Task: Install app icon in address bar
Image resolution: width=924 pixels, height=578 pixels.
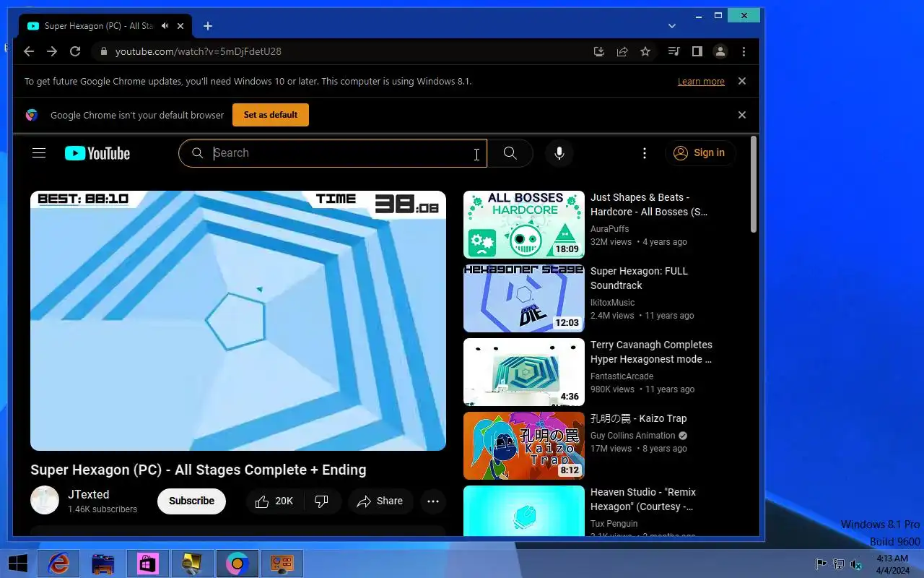Action: coord(598,51)
